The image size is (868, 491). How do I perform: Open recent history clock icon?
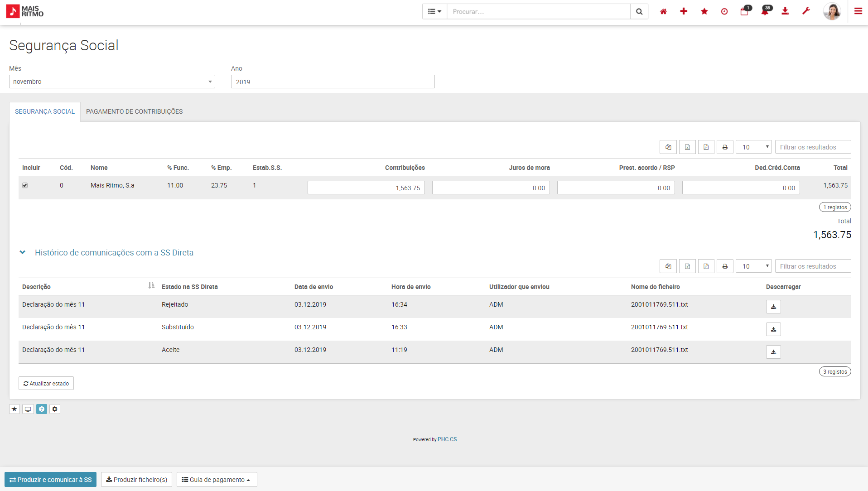point(724,11)
